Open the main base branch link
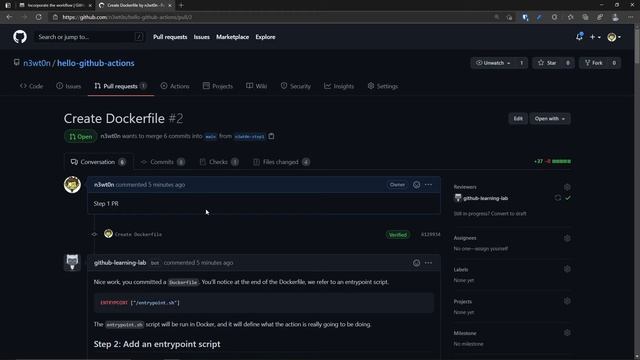The image size is (640, 360). pyautogui.click(x=211, y=137)
